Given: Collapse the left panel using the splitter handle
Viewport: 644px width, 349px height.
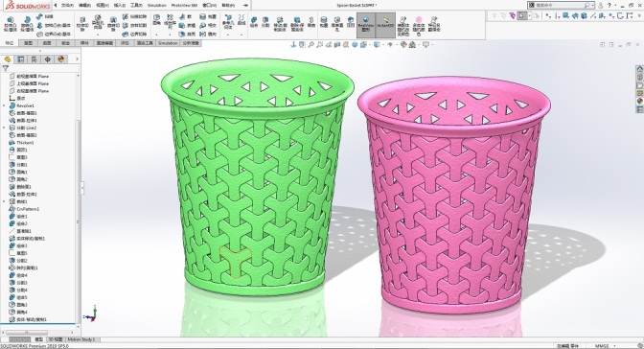Looking at the screenshot, I should [x=82, y=188].
